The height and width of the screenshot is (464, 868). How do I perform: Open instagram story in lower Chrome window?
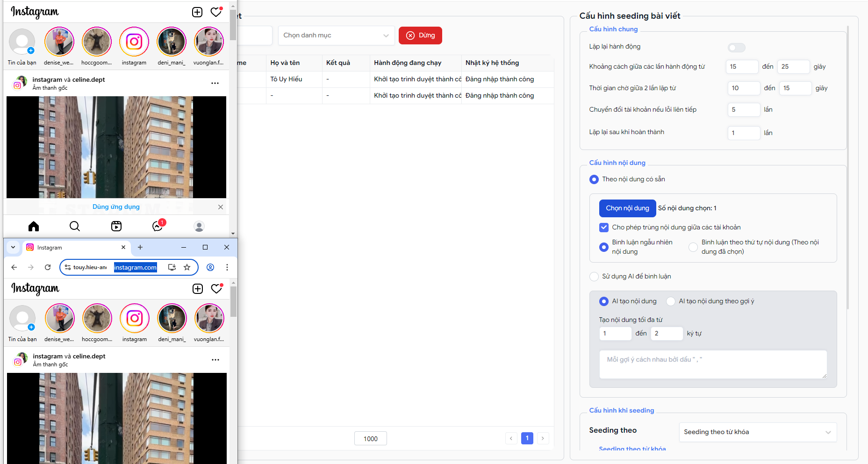coord(135,323)
